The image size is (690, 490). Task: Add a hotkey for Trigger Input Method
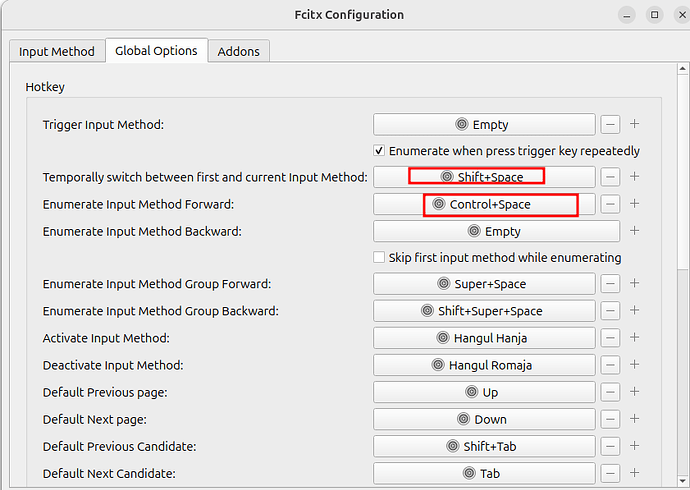pyautogui.click(x=634, y=124)
